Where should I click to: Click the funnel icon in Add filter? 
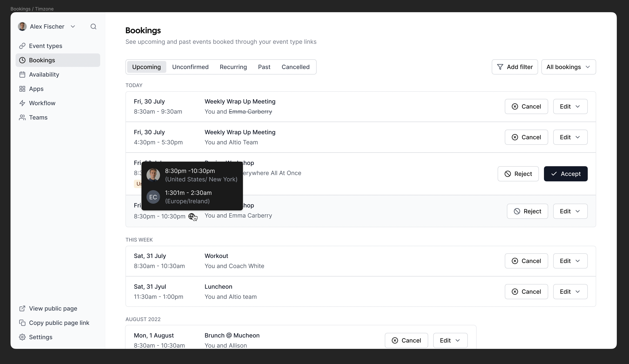500,67
